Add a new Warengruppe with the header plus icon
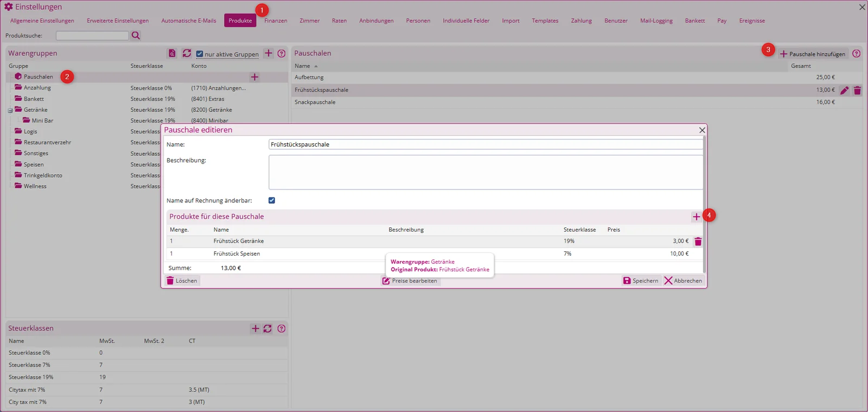868x412 pixels. click(269, 53)
